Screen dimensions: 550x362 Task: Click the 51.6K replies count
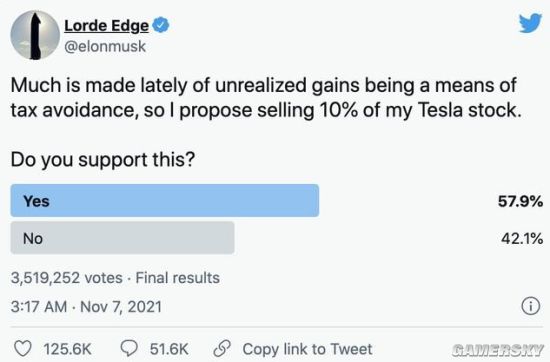(x=169, y=349)
